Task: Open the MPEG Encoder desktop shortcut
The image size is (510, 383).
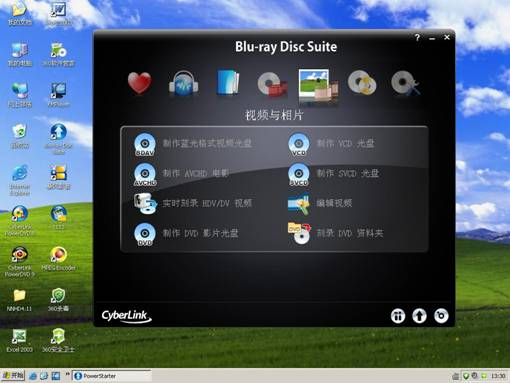Action: point(59,258)
